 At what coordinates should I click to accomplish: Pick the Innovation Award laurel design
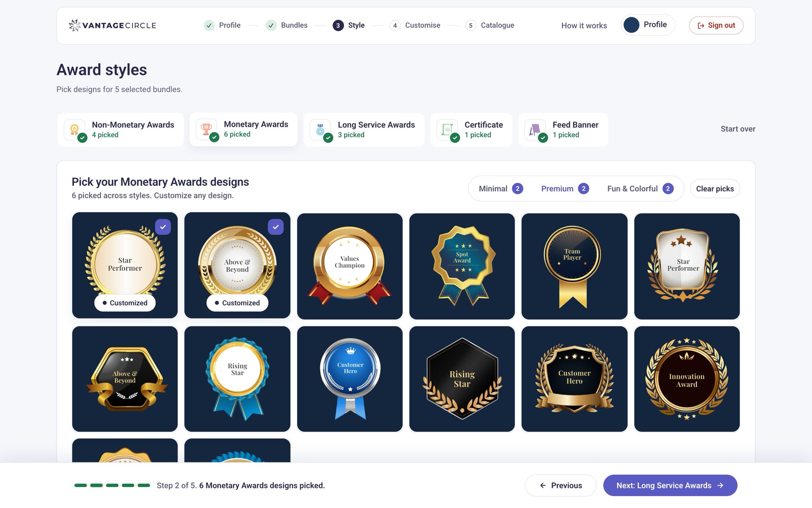(687, 379)
